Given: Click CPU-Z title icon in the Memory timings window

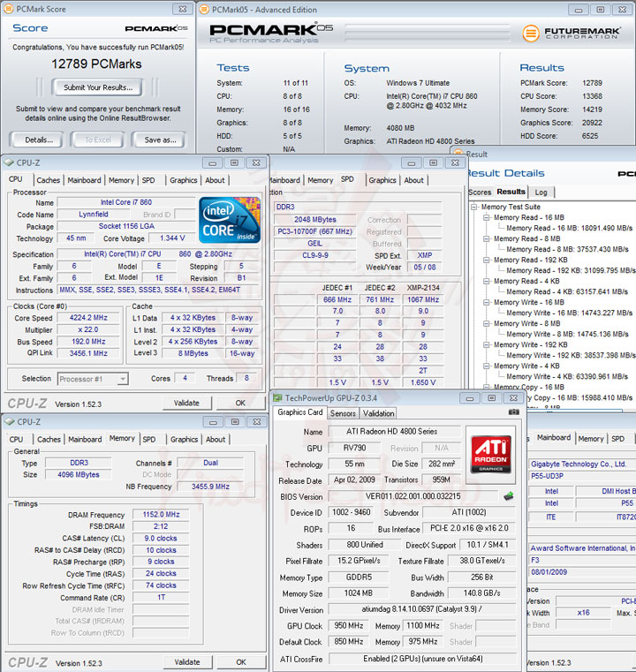Looking at the screenshot, I should tap(9, 422).
